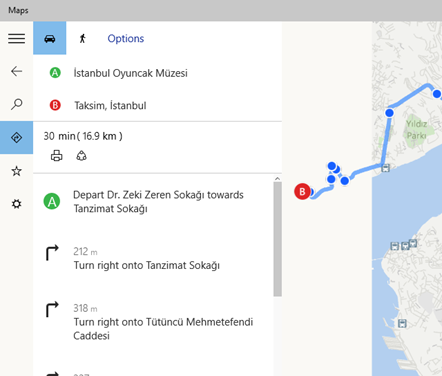Select Turn right onto Tanzimat Sokağı step
This screenshot has width=442, height=376.
click(x=153, y=258)
